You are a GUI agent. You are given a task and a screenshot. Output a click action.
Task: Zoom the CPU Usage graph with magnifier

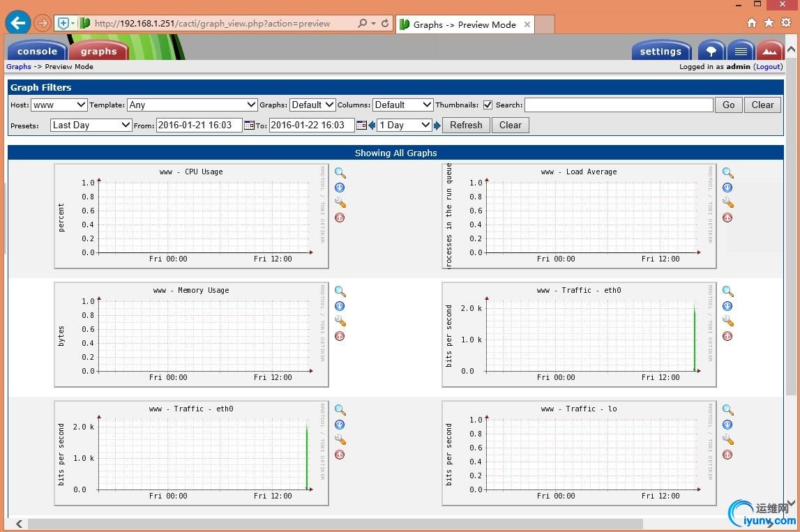340,173
